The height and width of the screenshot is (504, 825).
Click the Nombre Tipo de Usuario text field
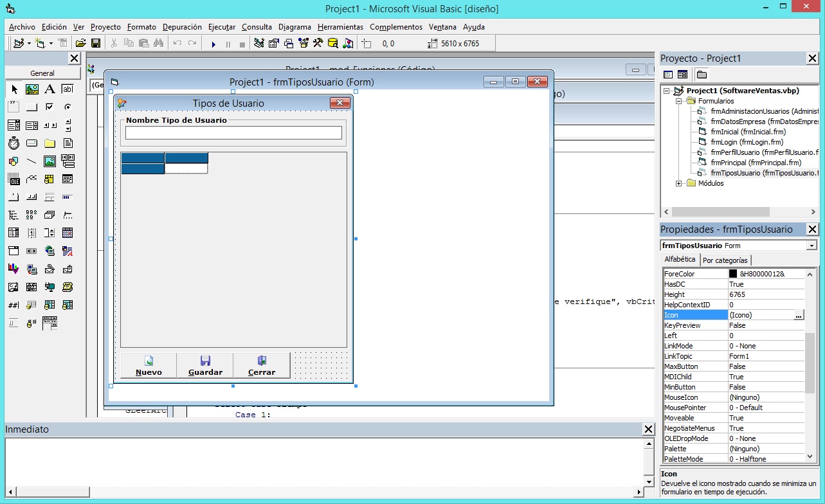233,133
